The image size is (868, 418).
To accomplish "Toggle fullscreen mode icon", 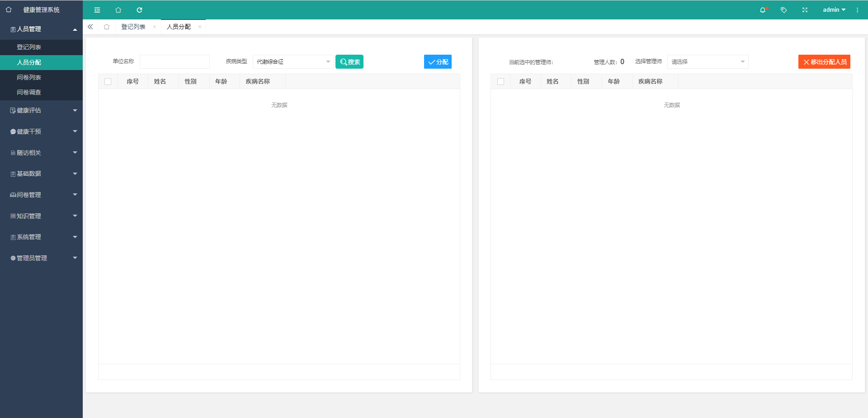I will coord(805,10).
